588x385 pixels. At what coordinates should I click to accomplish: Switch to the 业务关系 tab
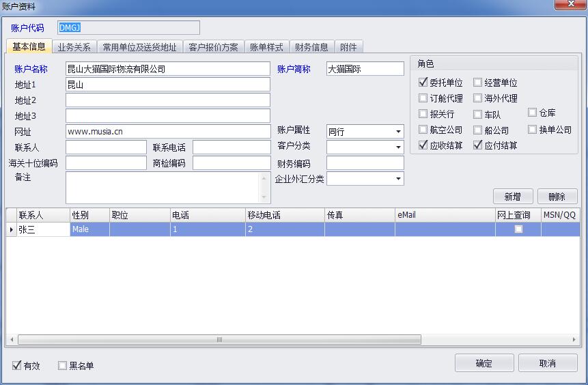74,47
